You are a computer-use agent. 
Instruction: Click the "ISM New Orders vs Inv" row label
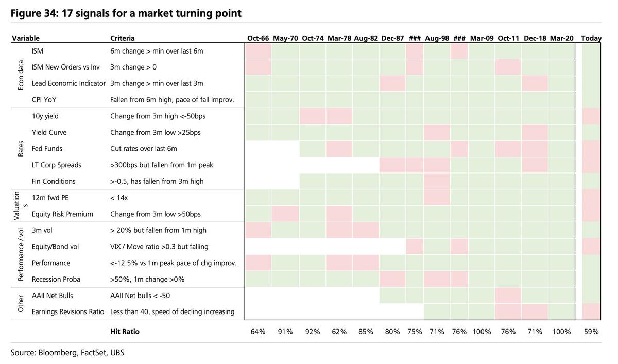(65, 67)
